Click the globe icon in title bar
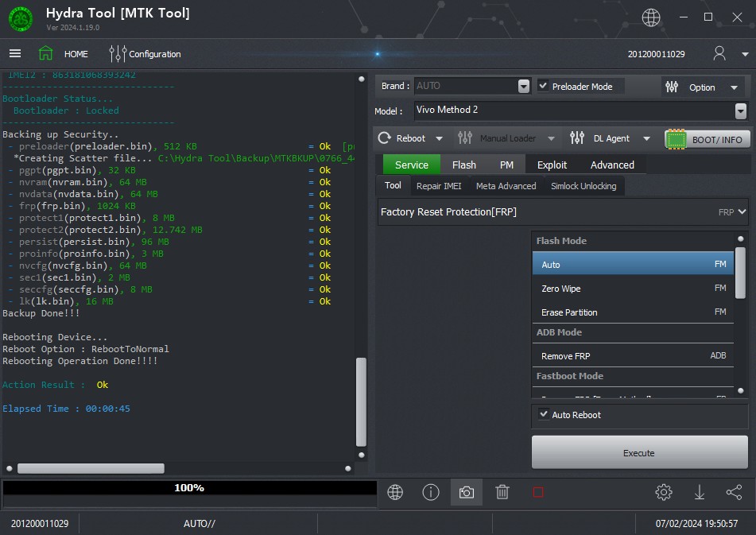 point(651,17)
